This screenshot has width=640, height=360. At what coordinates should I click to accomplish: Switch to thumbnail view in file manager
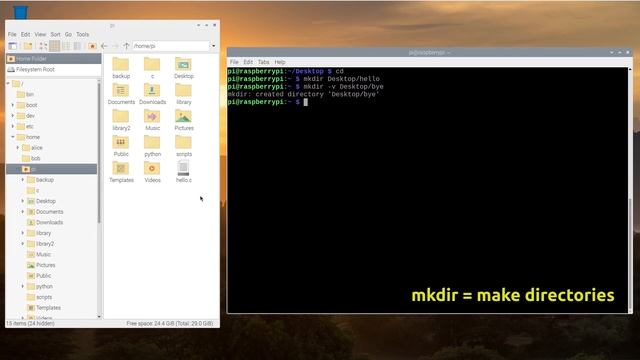54,46
